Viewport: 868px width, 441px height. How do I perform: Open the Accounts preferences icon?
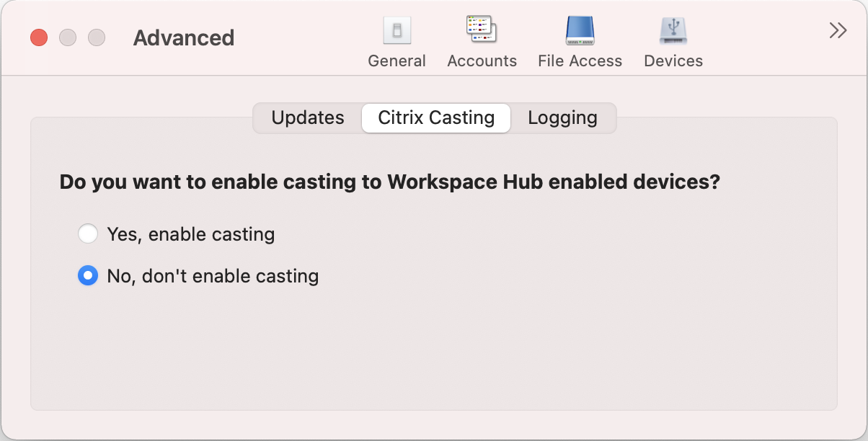coord(482,31)
